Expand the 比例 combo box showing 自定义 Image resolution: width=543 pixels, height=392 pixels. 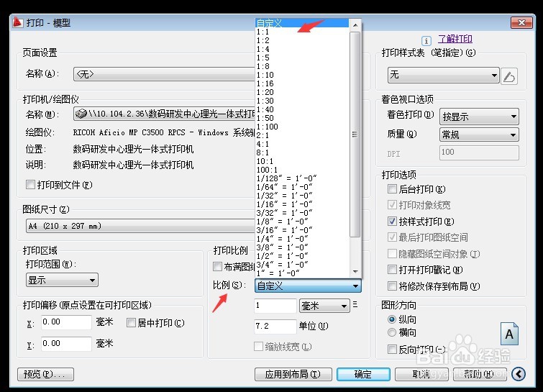(x=308, y=286)
